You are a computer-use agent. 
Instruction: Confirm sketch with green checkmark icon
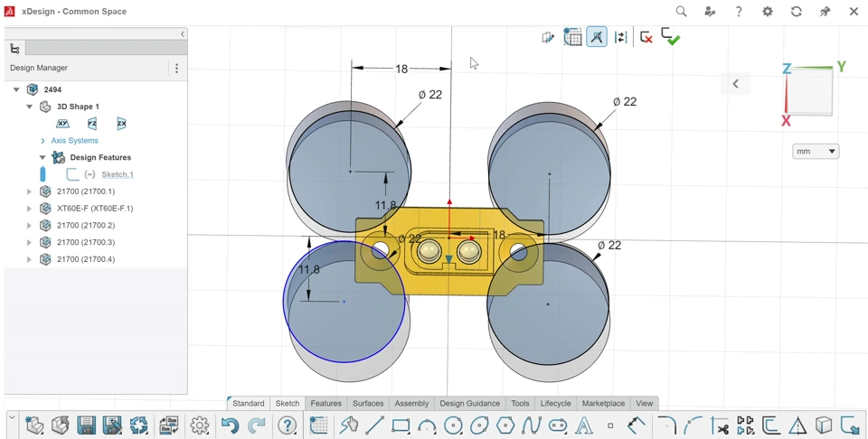click(670, 37)
